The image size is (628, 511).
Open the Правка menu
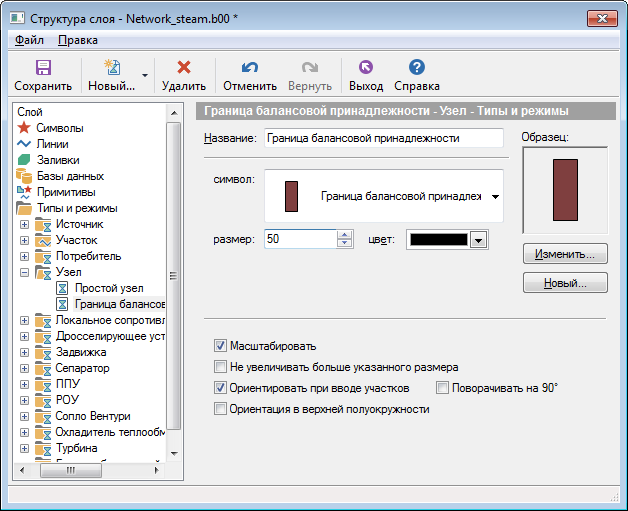click(77, 40)
